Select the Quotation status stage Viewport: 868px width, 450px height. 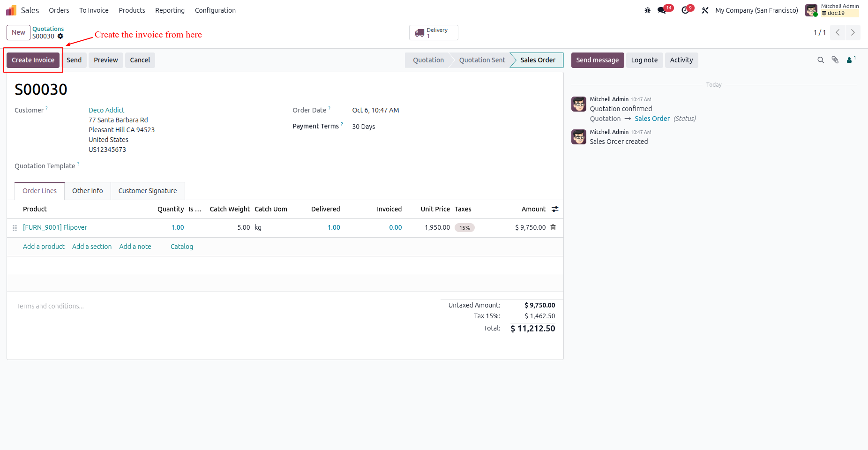[x=428, y=60]
